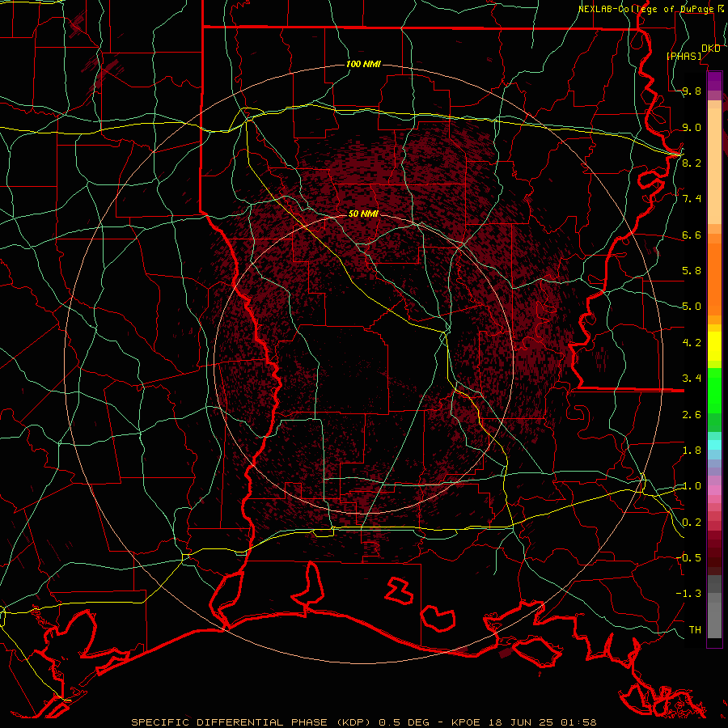728x728 pixels.
Task: Pick the bright green color bar segment
Action: point(714,390)
